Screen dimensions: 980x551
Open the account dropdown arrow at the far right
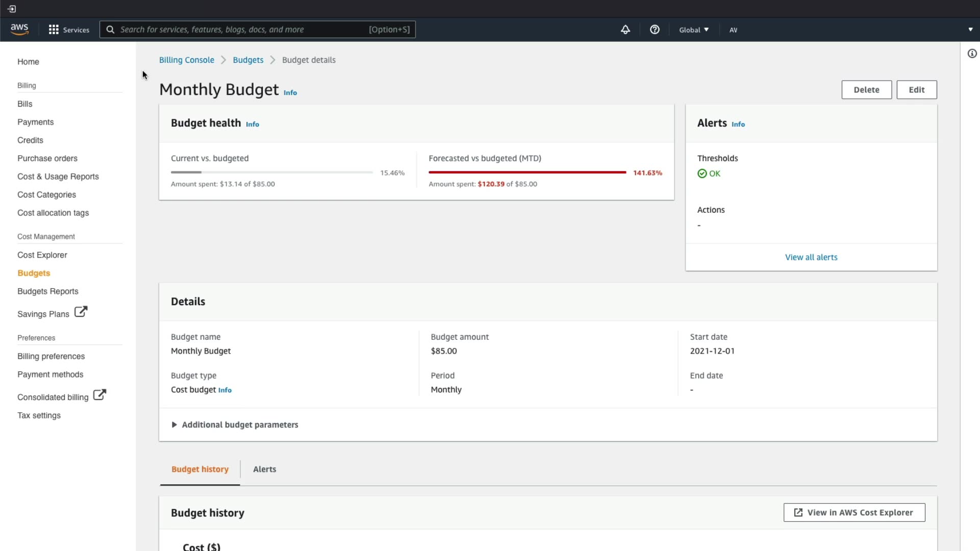(x=970, y=30)
